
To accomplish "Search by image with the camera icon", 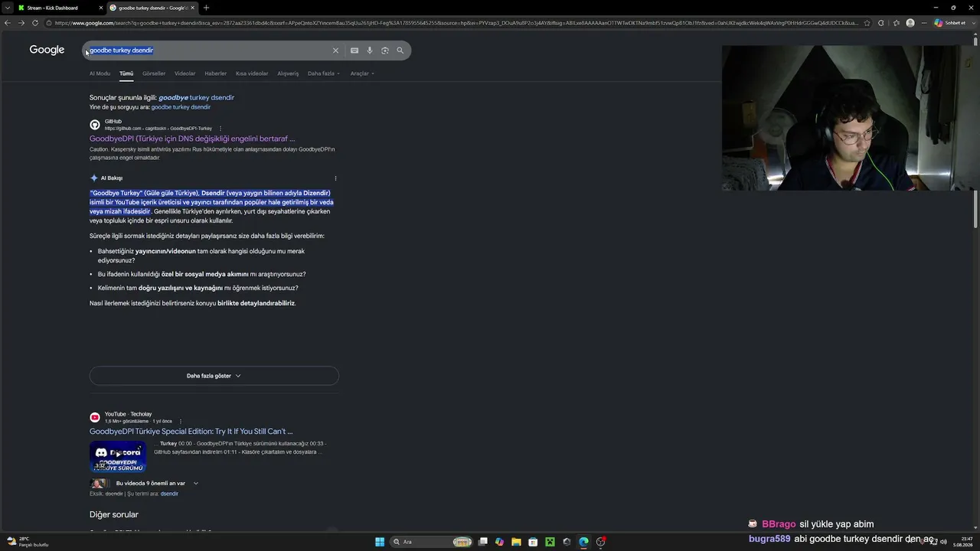I will point(385,51).
